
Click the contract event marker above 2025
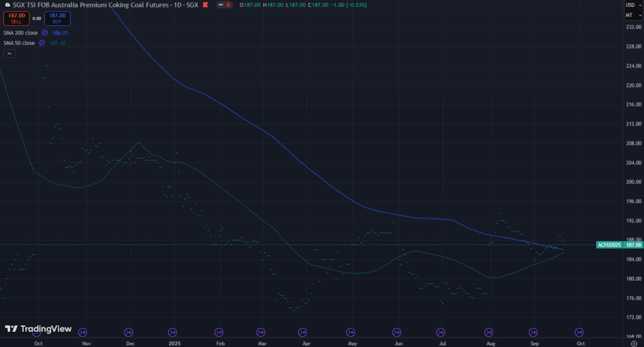(x=172, y=331)
